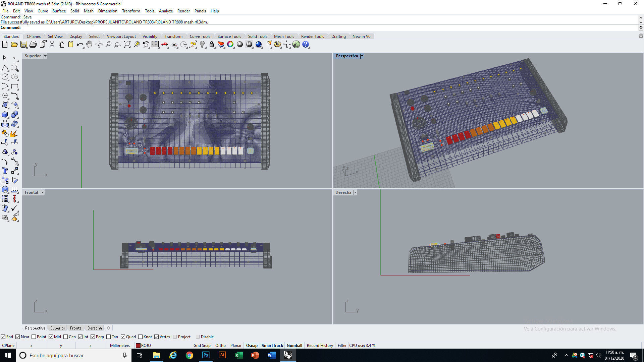Viewport: 644px width, 362px height.
Task: Click the light bulb Hide objects icon
Action: (202, 45)
